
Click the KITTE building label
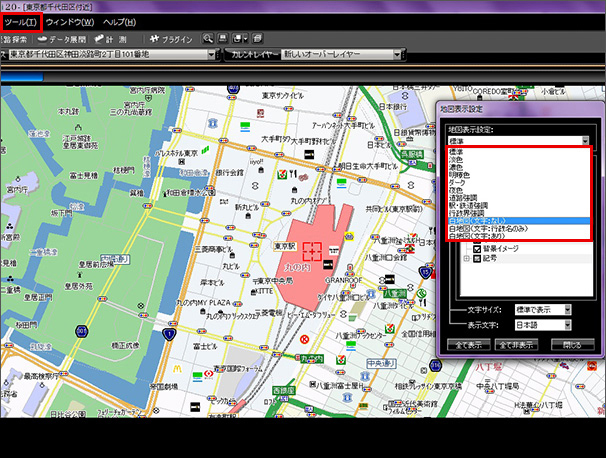pos(264,291)
